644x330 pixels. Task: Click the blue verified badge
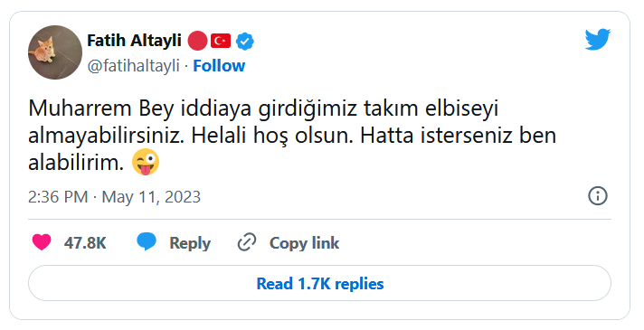[244, 42]
